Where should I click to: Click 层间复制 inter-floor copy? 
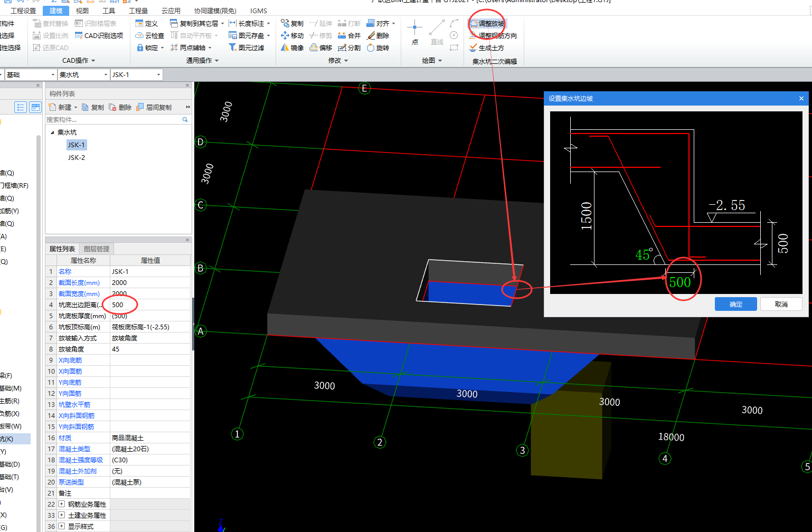coord(154,107)
